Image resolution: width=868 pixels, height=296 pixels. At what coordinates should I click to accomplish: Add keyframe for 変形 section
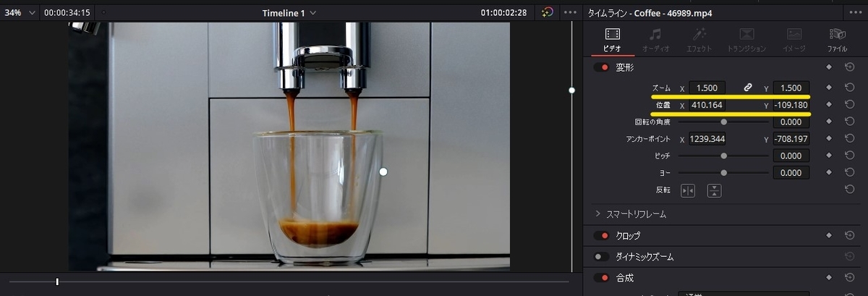click(829, 67)
